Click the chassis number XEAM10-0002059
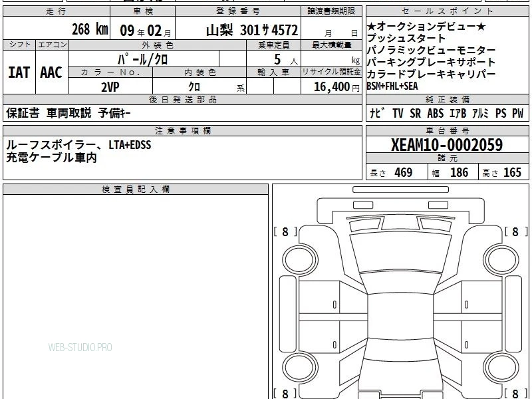This screenshot has width=532, height=399. pos(447,145)
